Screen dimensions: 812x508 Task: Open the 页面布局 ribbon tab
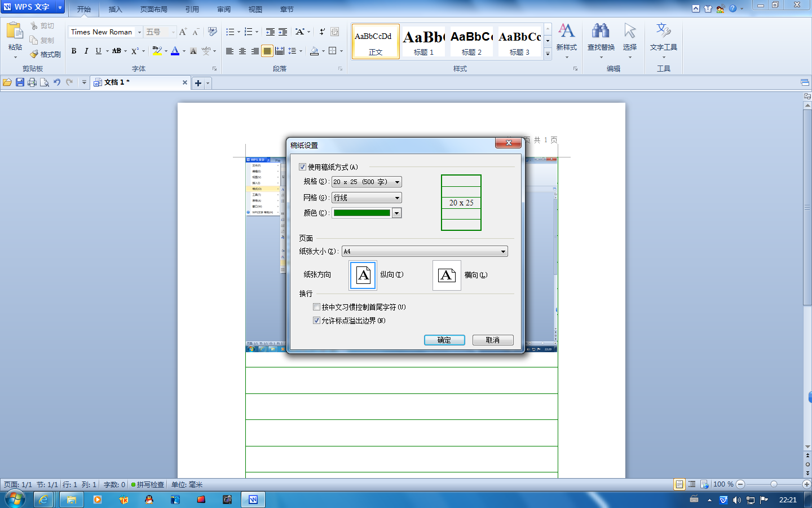[153, 9]
